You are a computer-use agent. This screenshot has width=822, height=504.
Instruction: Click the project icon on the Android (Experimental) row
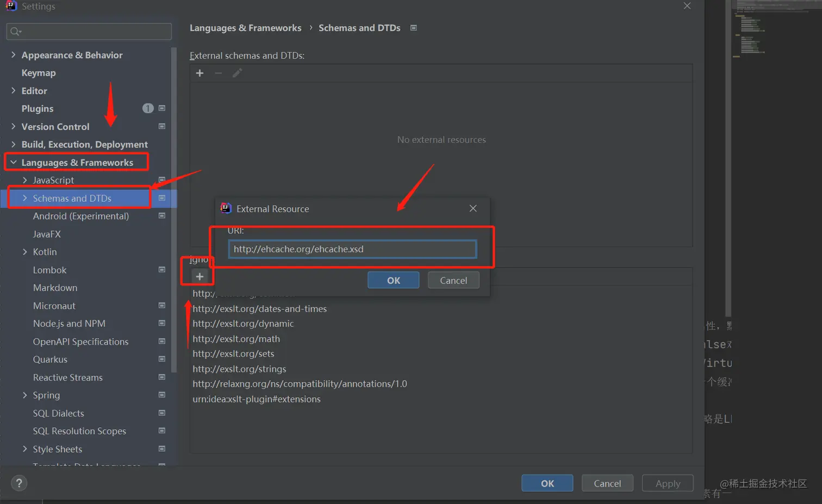pos(161,216)
